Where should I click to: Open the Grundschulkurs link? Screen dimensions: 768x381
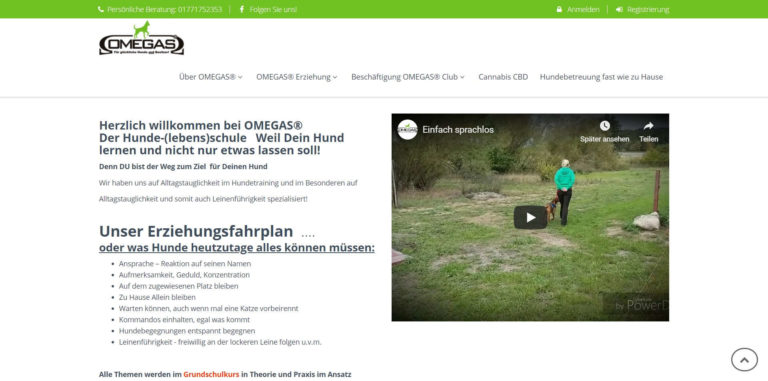click(x=211, y=375)
